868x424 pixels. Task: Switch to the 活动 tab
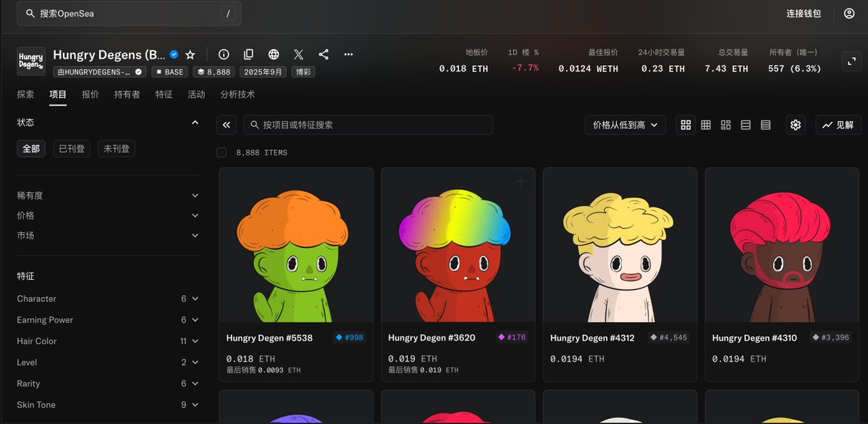(x=196, y=94)
